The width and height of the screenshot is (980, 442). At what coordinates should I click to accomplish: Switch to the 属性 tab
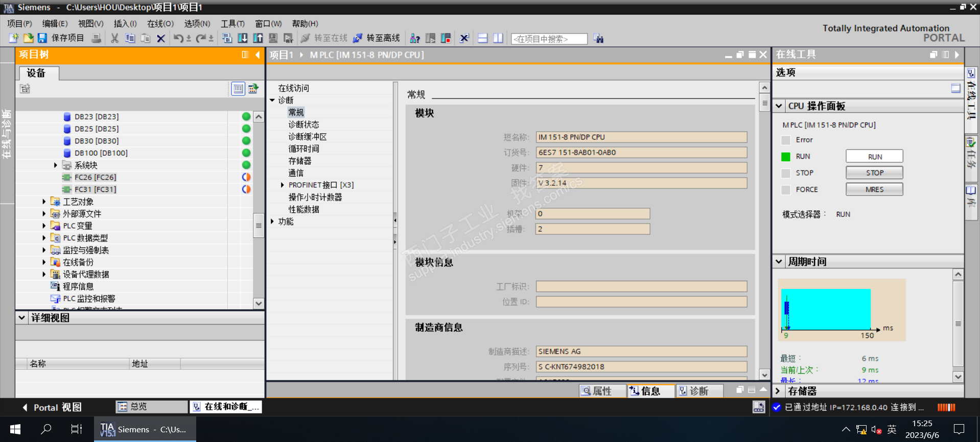tap(602, 391)
